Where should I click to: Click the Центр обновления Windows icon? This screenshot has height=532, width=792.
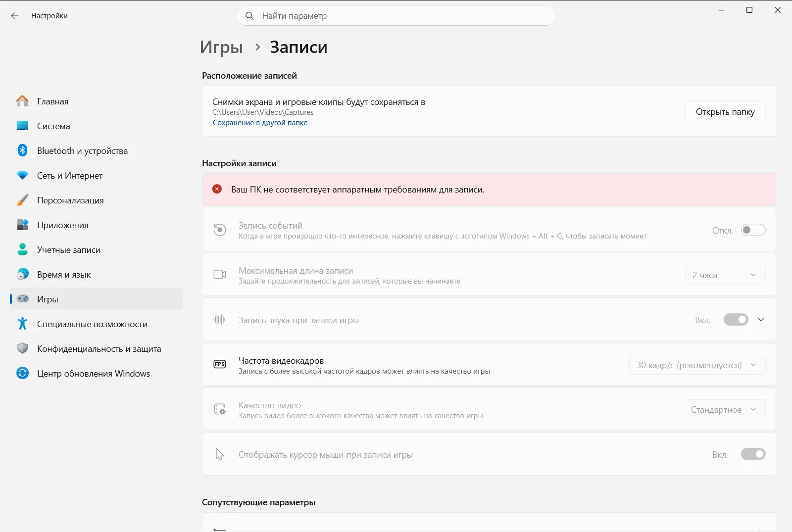(x=22, y=373)
